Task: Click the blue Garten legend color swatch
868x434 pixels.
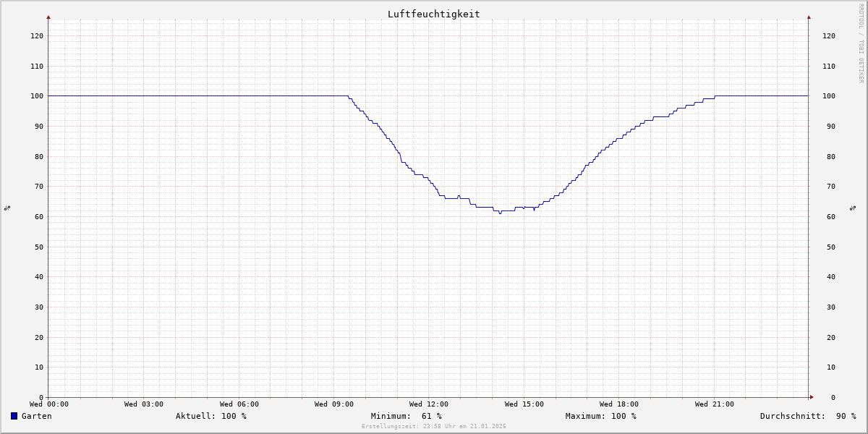Action: pos(14,416)
